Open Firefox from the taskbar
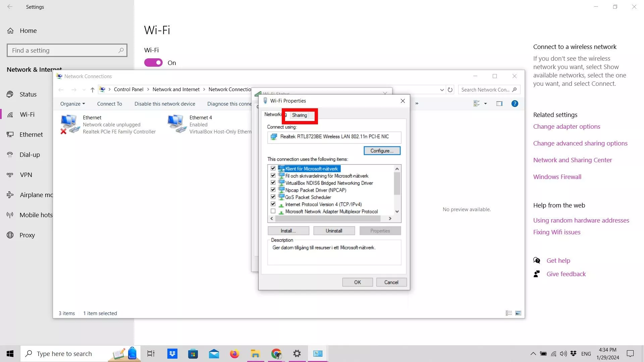The width and height of the screenshot is (644, 362). (x=234, y=354)
